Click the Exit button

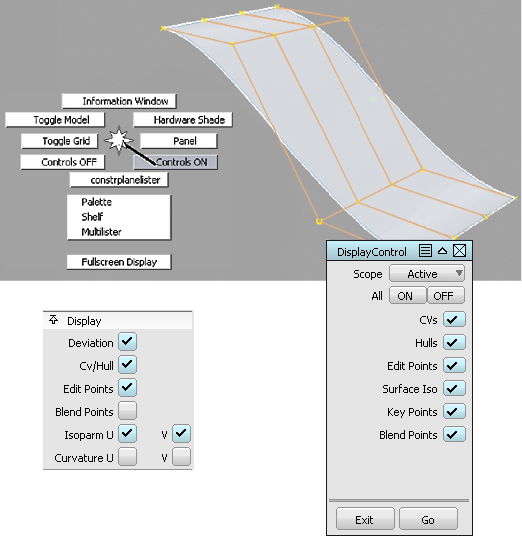365,519
